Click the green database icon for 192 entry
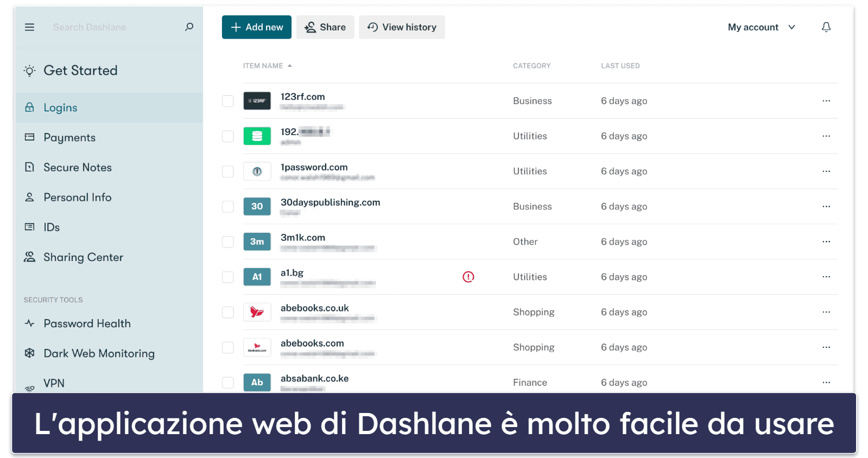 (x=257, y=136)
